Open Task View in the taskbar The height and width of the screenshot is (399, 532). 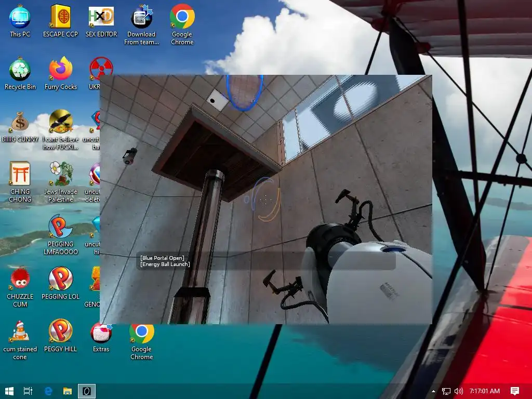click(x=28, y=391)
